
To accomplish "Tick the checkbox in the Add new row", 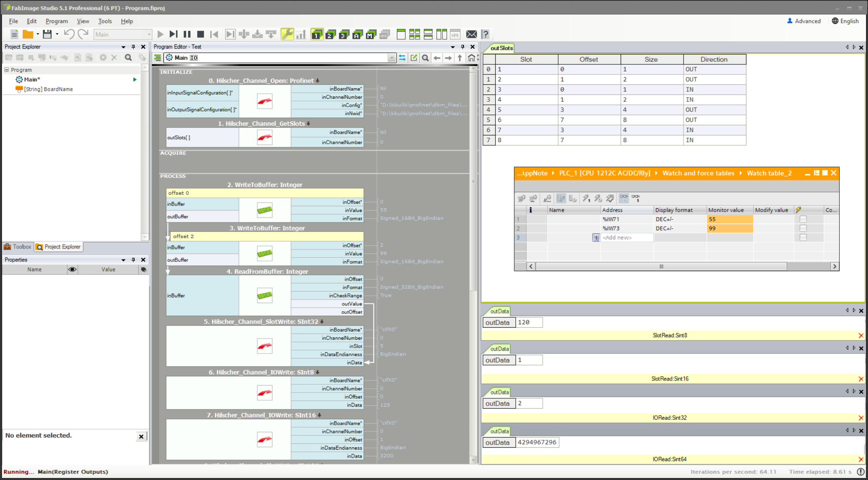I will (x=803, y=237).
